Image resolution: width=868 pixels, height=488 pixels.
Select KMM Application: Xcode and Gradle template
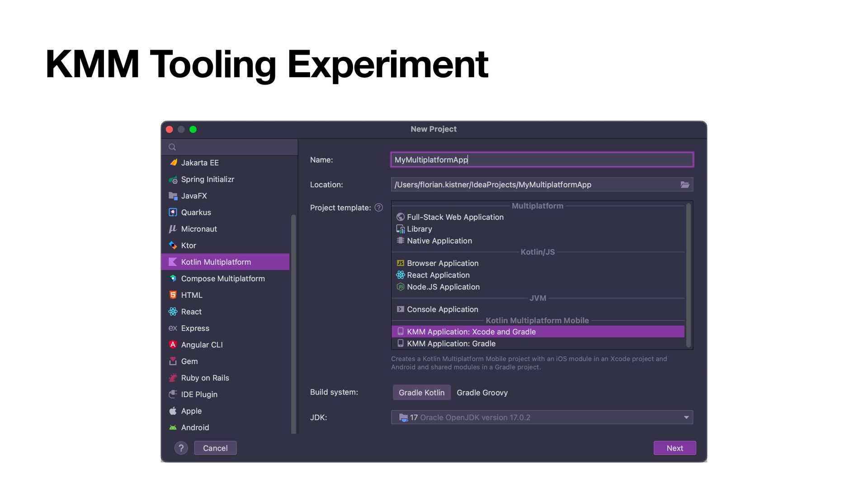point(538,332)
